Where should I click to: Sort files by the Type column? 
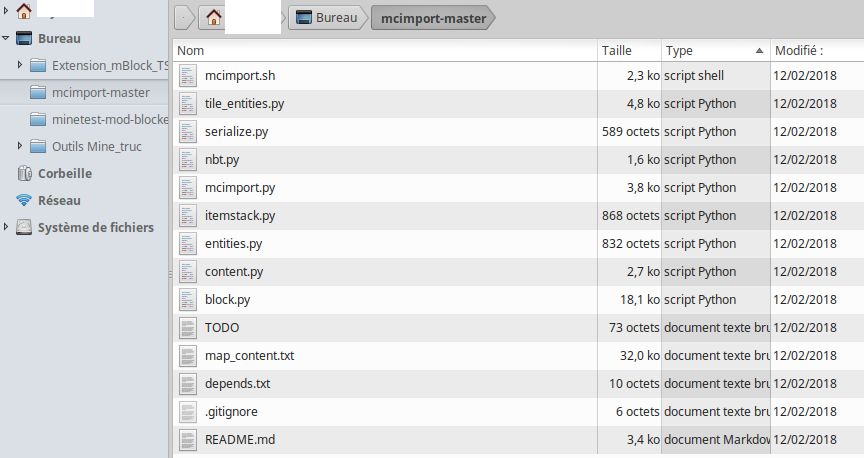point(715,51)
